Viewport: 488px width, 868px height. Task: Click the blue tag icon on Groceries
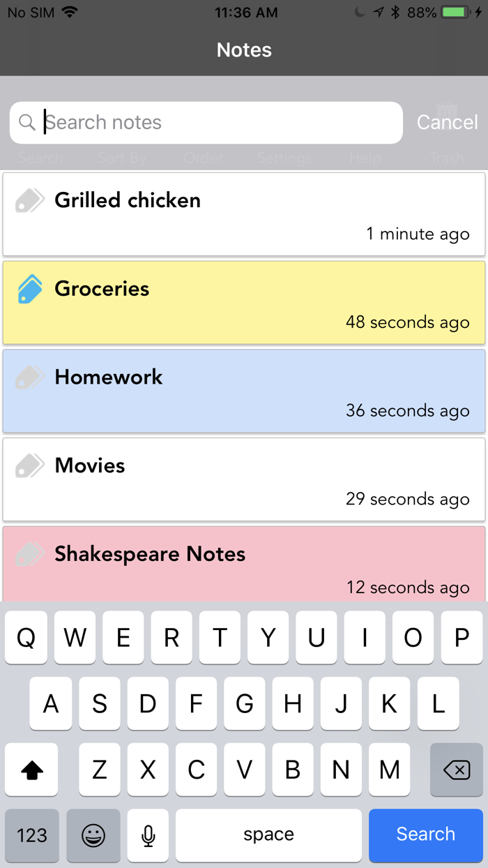click(x=29, y=288)
